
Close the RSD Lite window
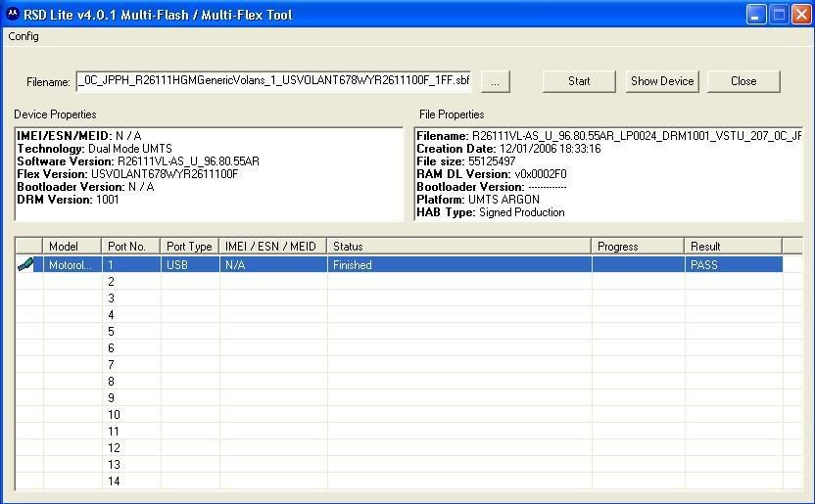pyautogui.click(x=802, y=15)
